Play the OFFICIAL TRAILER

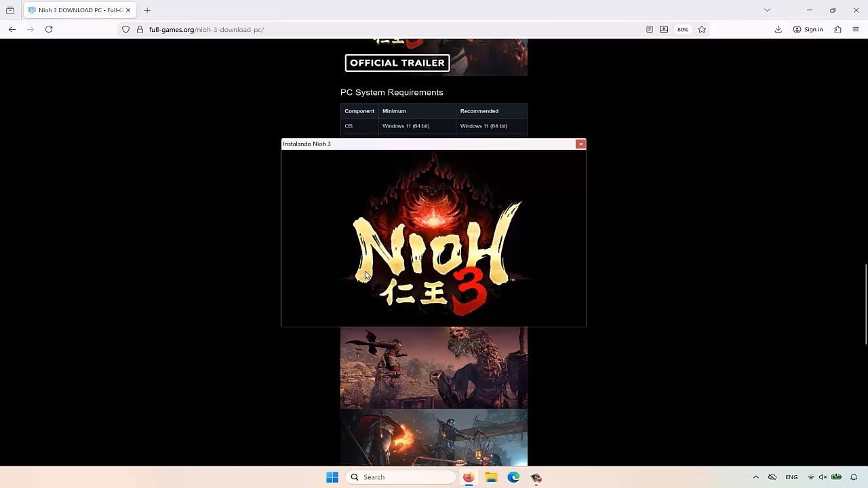(x=397, y=63)
